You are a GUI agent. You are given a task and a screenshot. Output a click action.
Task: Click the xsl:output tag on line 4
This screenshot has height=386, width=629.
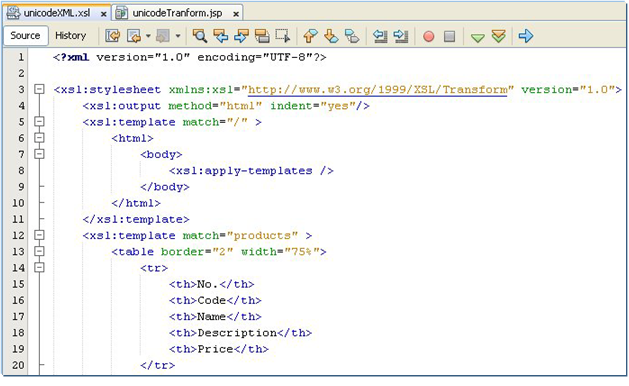(x=226, y=106)
